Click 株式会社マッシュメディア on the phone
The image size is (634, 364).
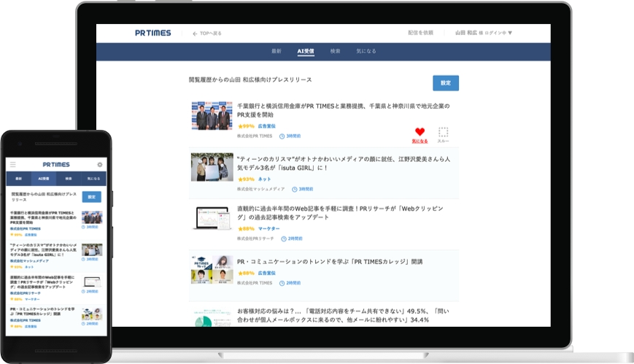pos(29,261)
